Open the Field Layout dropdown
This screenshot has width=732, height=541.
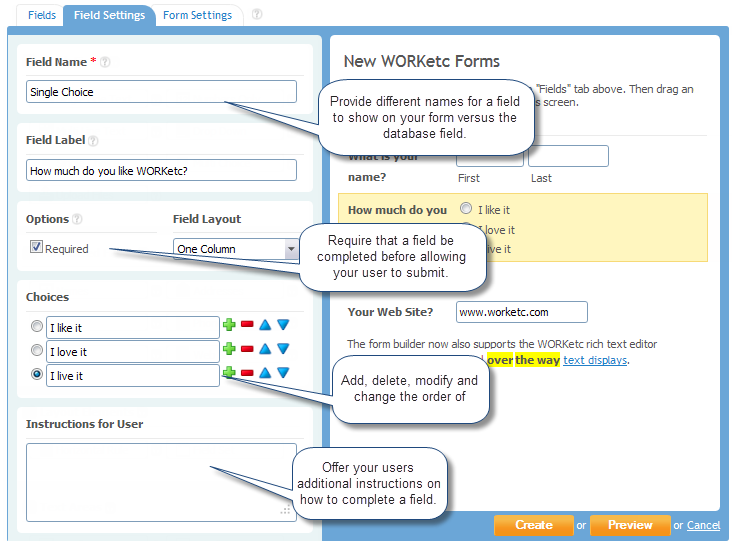[291, 249]
